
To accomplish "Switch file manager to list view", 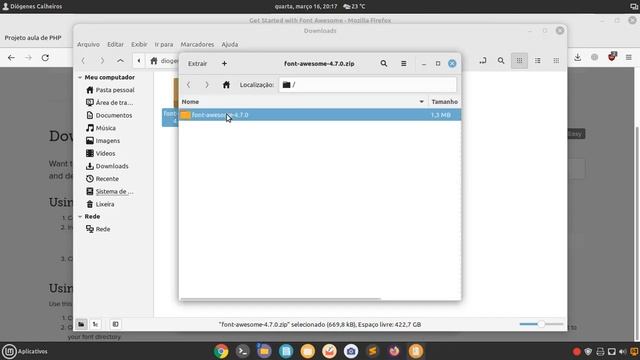I will coord(538,61).
